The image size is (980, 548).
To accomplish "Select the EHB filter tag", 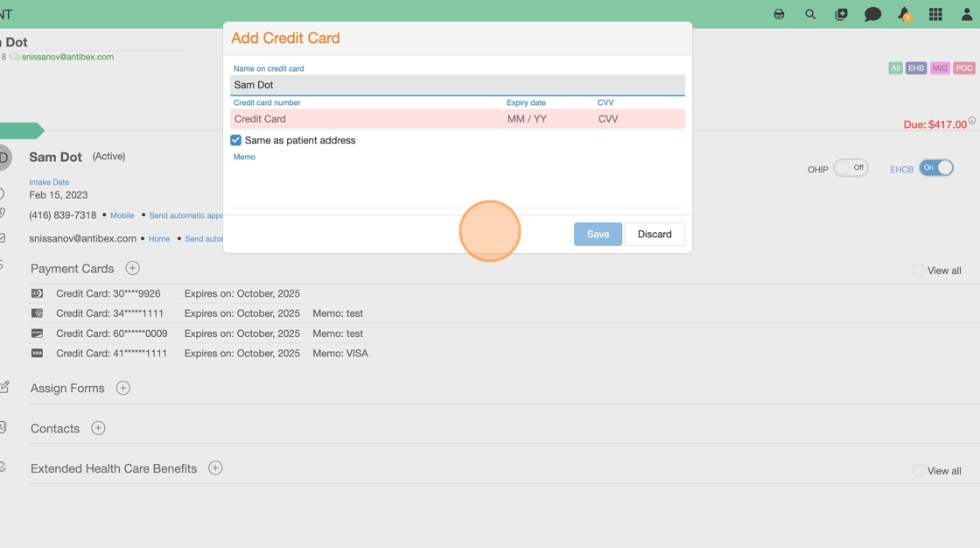I will [915, 68].
